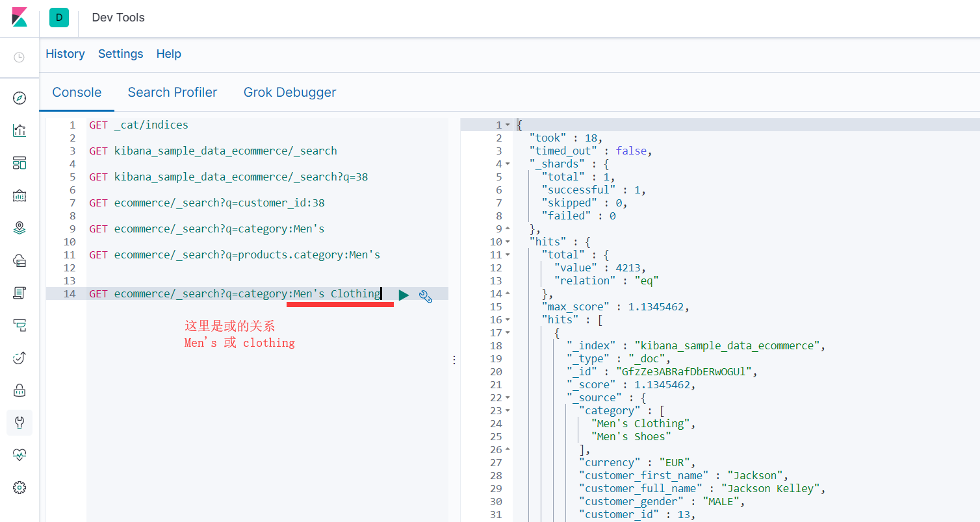This screenshot has height=522, width=980.
Task: Collapse the _source block on output line 22
Action: tap(508, 397)
